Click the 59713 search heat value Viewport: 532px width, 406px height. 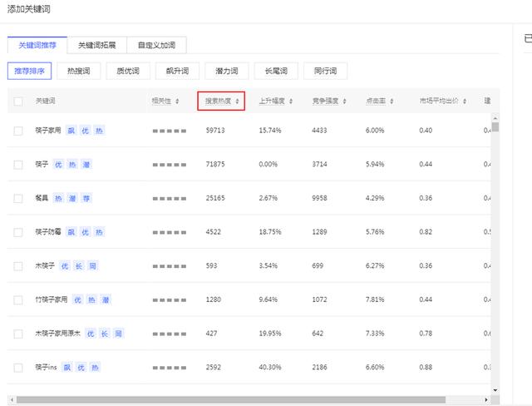[215, 131]
